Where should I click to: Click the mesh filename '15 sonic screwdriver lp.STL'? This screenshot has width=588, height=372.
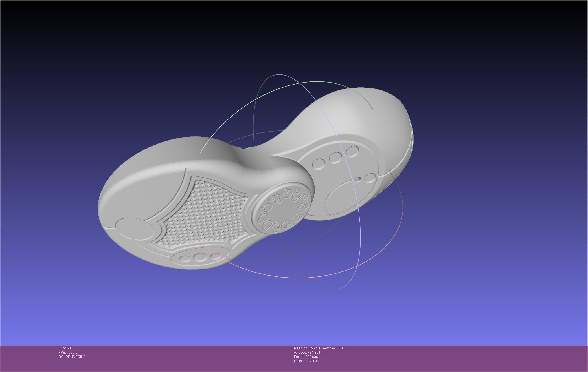click(325, 348)
